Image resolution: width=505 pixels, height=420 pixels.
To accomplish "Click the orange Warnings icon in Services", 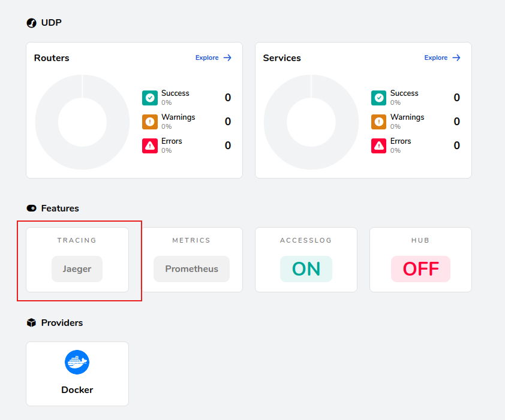I will click(378, 122).
